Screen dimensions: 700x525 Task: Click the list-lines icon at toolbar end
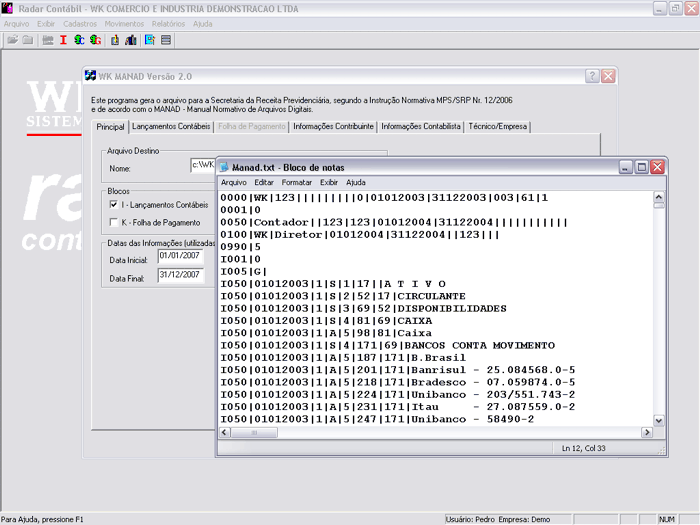[x=166, y=40]
